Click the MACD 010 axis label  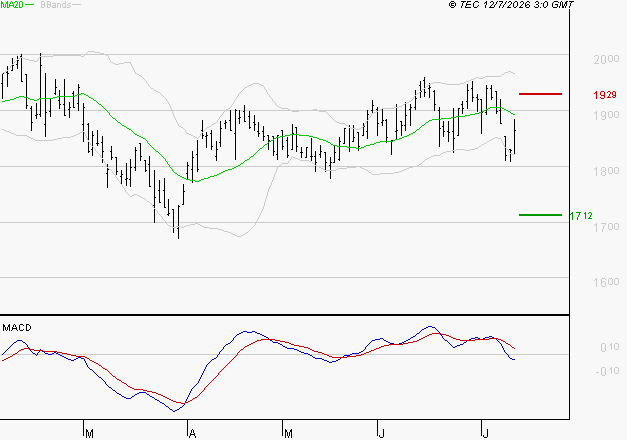point(610,347)
